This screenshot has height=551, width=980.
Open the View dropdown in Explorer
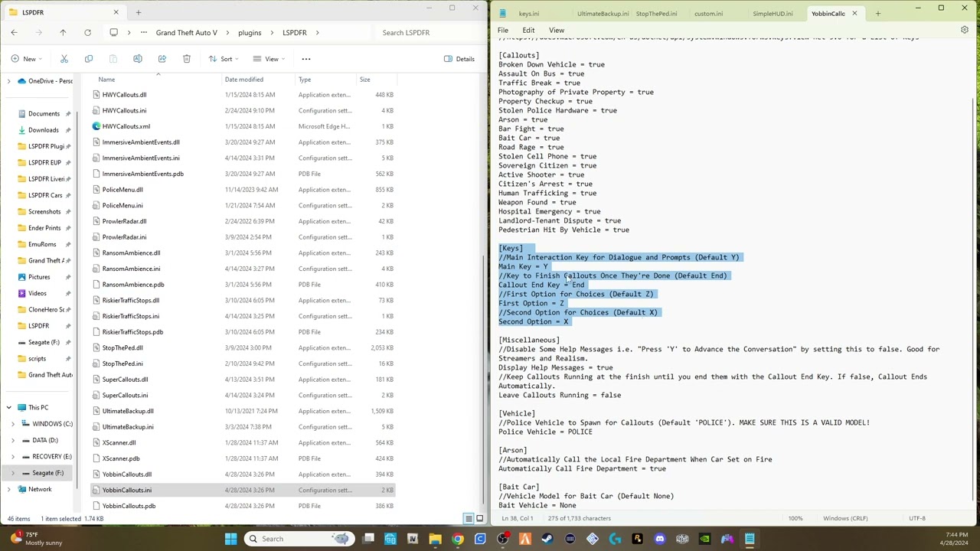click(268, 59)
